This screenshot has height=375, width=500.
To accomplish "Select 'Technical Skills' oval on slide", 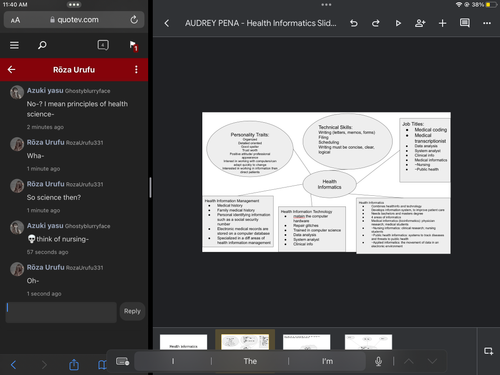I will [x=347, y=141].
